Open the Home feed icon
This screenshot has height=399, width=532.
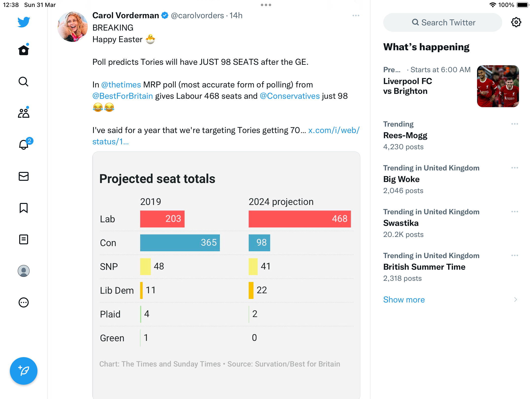point(24,50)
